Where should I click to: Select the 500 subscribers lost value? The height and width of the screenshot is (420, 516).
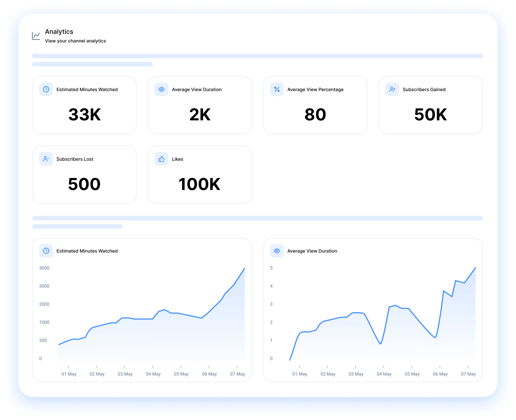84,184
